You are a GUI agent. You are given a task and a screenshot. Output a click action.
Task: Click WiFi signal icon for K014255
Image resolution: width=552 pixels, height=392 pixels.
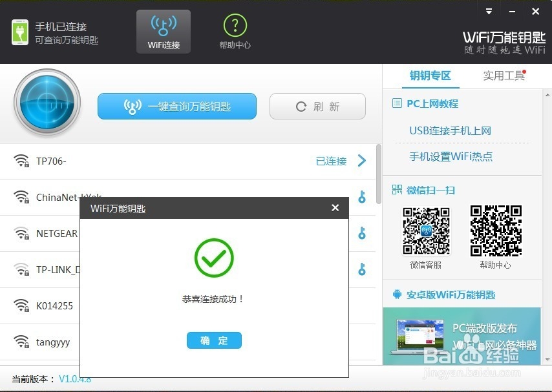tap(21, 306)
